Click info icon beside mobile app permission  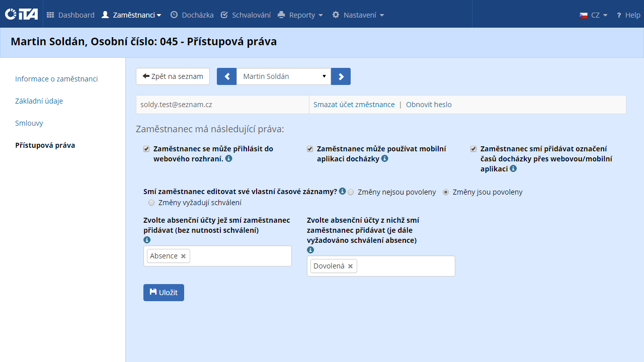(x=385, y=159)
